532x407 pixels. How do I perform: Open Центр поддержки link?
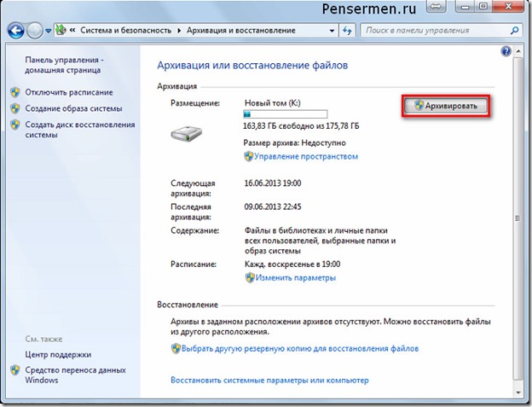[x=58, y=355]
